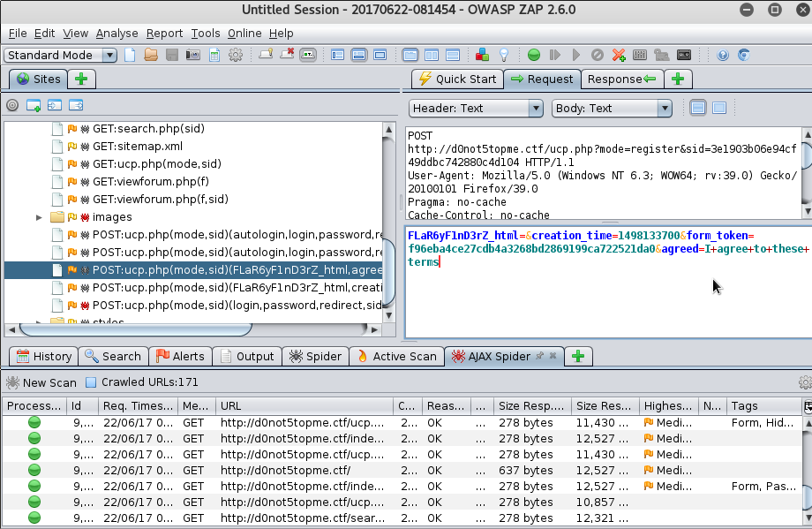Close the AJAX Spider tab
This screenshot has width=812, height=529.
coord(553,355)
